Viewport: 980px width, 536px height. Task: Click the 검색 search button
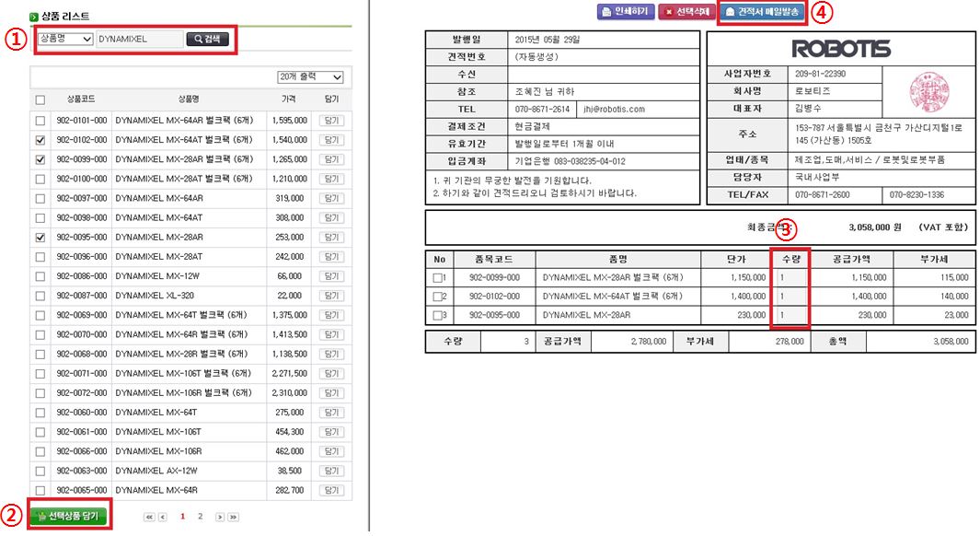(207, 39)
